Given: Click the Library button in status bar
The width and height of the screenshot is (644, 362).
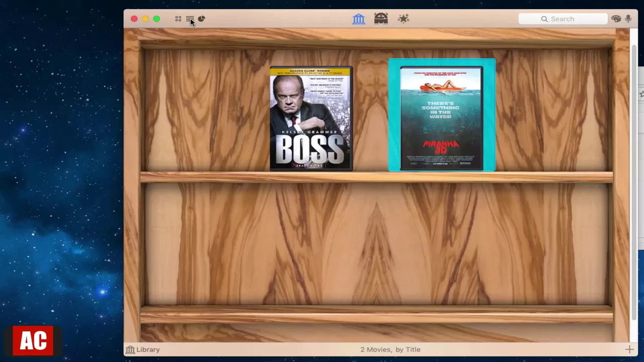Looking at the screenshot, I should (x=143, y=349).
